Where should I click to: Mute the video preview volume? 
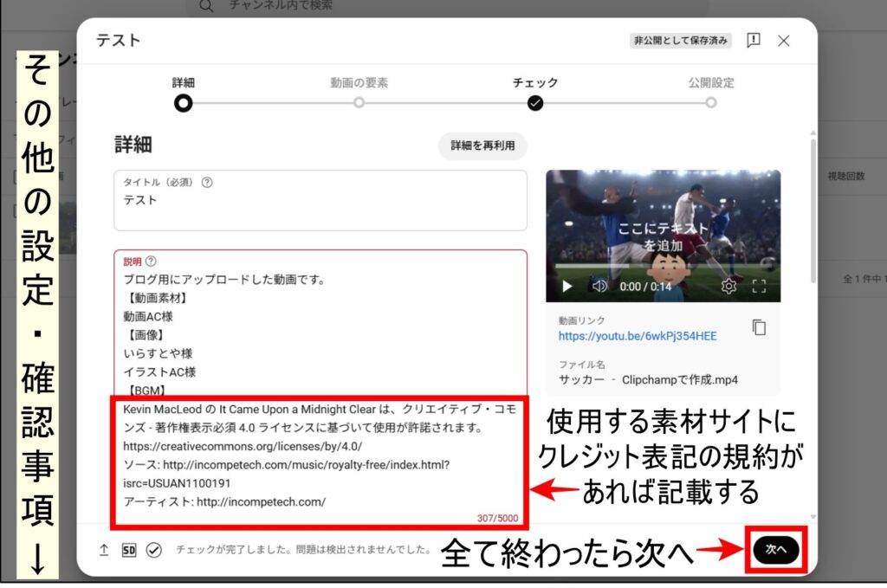pos(599,286)
